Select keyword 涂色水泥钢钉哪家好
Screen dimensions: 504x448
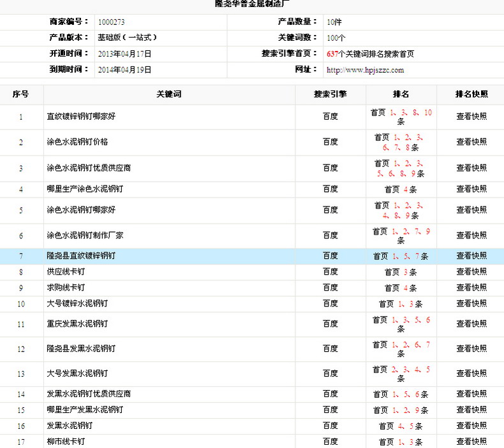pos(81,210)
